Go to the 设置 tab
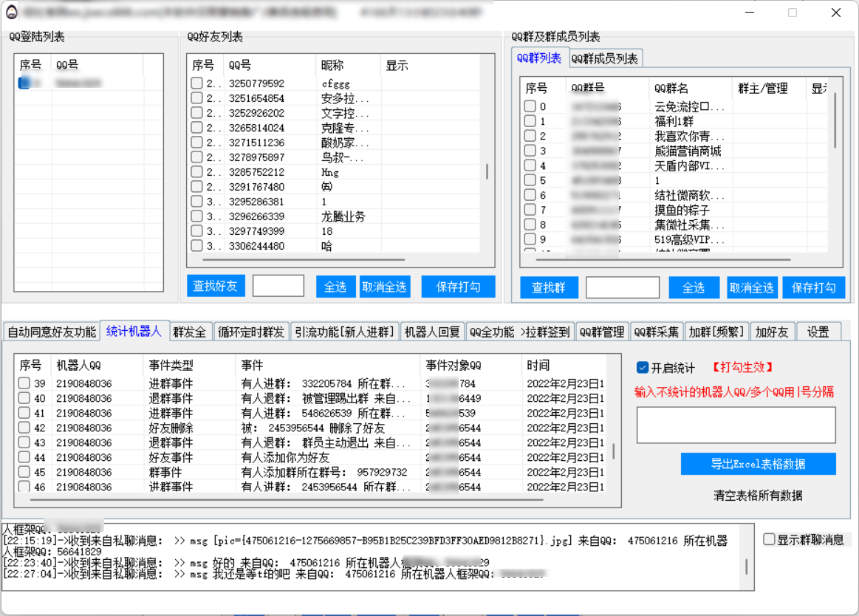859x616 pixels. click(818, 332)
